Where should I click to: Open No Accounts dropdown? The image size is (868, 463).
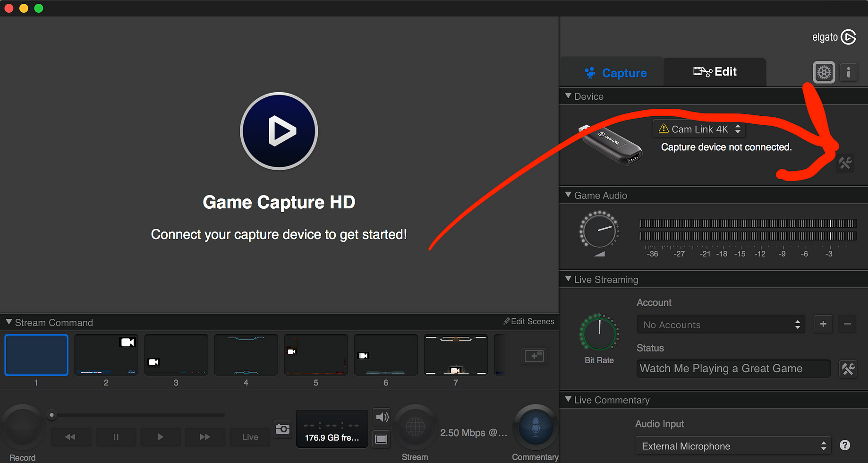721,325
